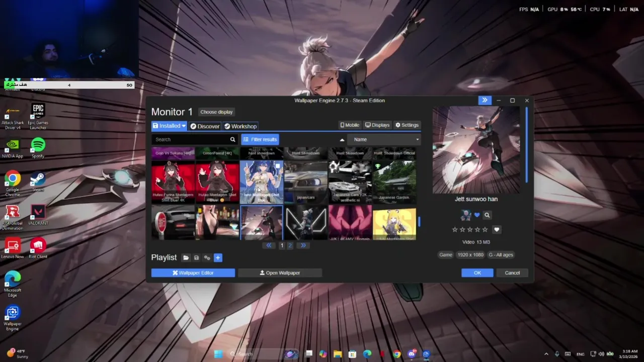Go to page 2 of wallpapers
Screen dimensions: 644x362
[290, 245]
